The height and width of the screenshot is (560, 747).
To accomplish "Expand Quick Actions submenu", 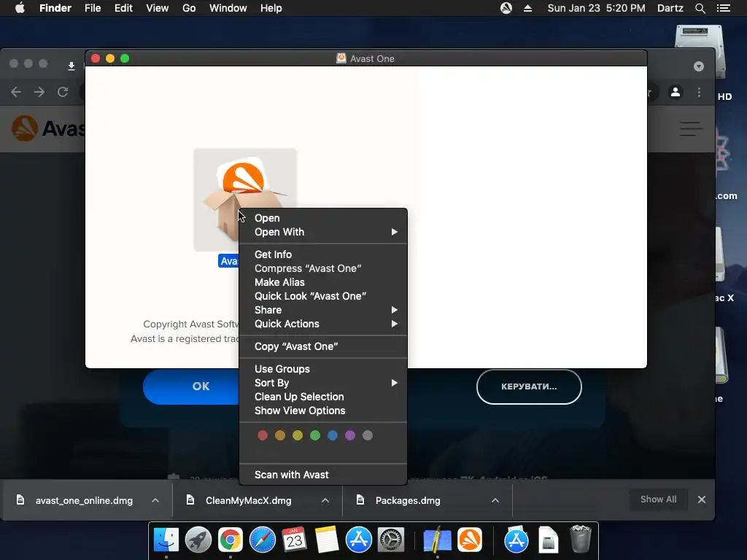I will (323, 324).
